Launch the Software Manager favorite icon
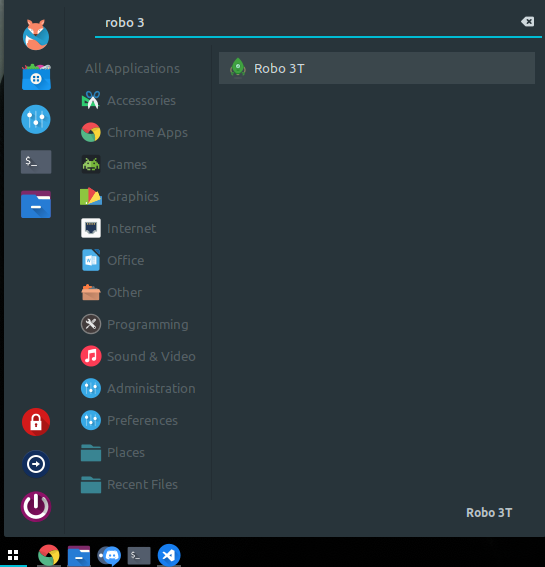Viewport: 545px width, 567px height. coord(36,77)
